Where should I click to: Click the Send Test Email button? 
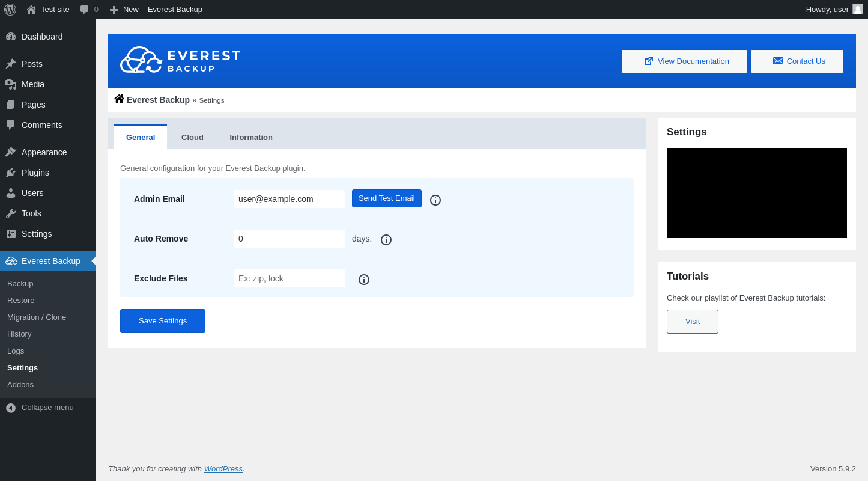click(387, 198)
